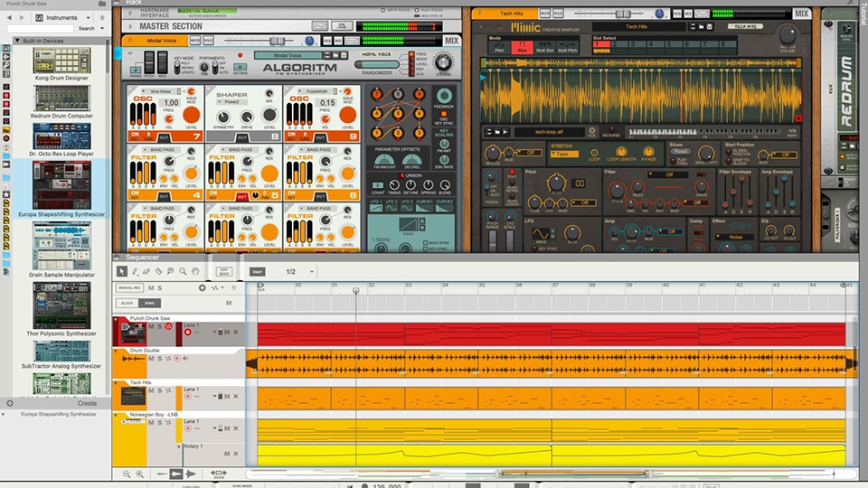The height and width of the screenshot is (488, 868).
Task: Mute the Modal Voice mix channel
Action: click(x=195, y=41)
